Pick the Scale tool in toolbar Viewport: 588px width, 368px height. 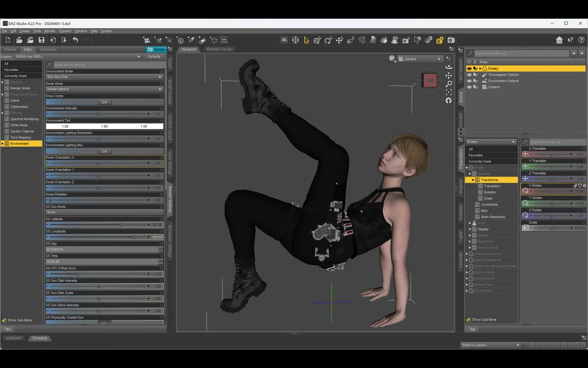tap(351, 40)
